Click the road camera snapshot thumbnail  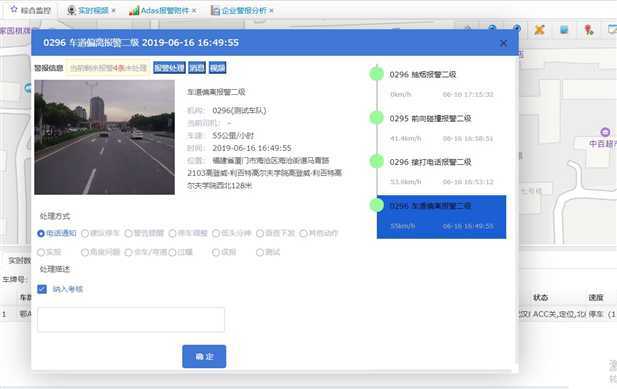click(x=105, y=137)
